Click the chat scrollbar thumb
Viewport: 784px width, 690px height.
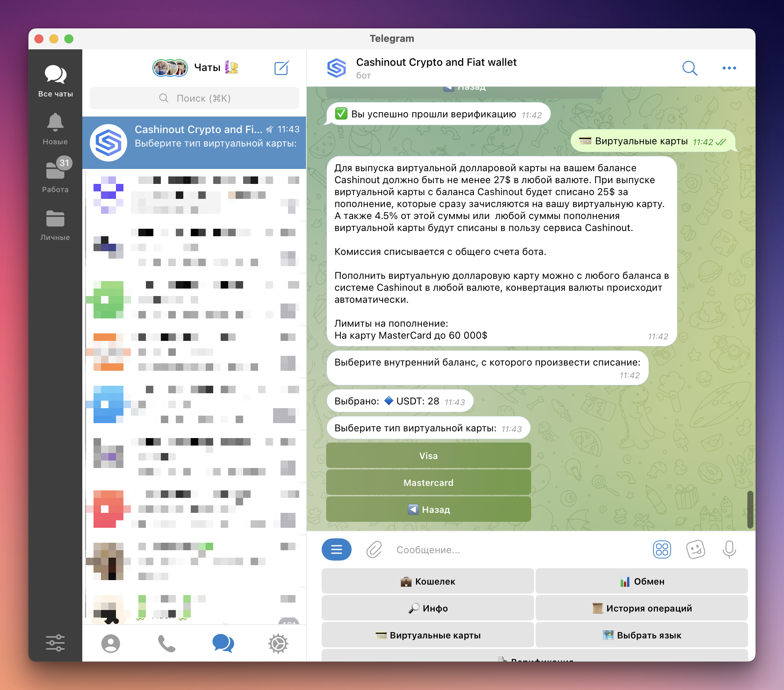[750, 509]
